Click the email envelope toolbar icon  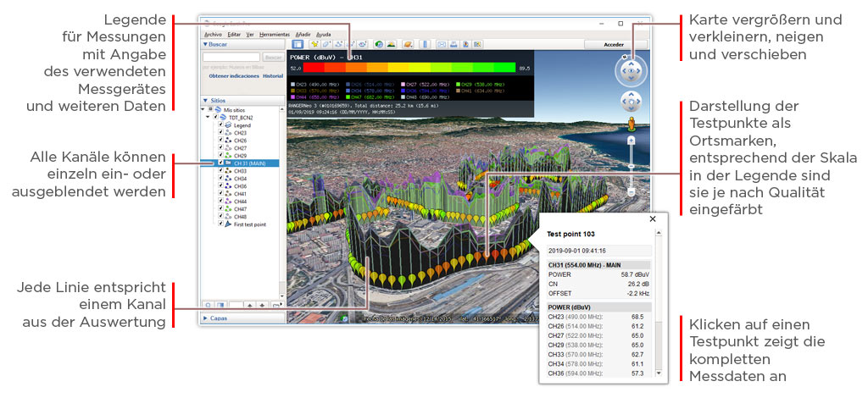click(442, 44)
